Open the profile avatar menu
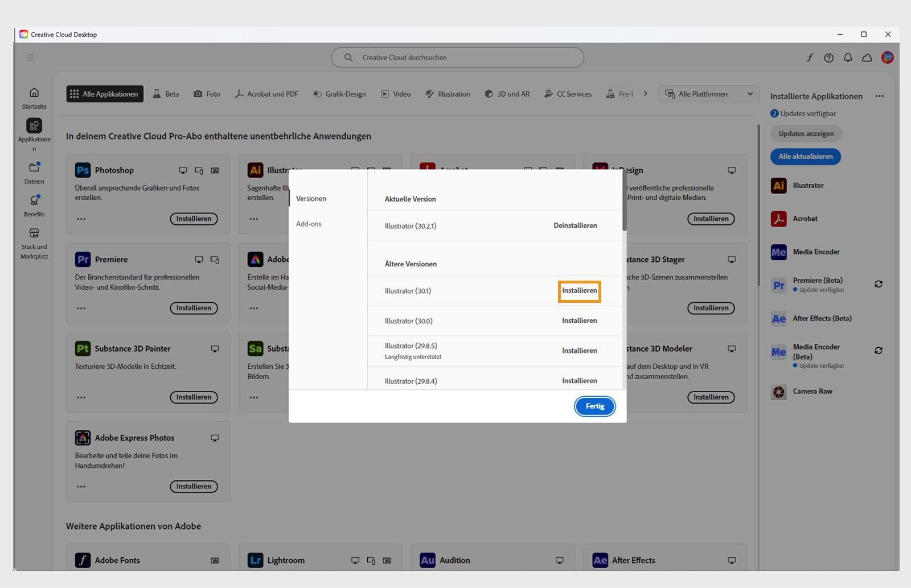The image size is (911, 588). (887, 57)
